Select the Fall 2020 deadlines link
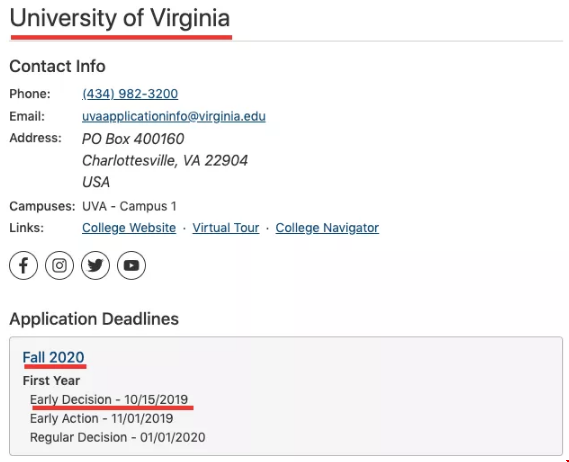Viewport: 569px width, 462px height. [x=53, y=357]
